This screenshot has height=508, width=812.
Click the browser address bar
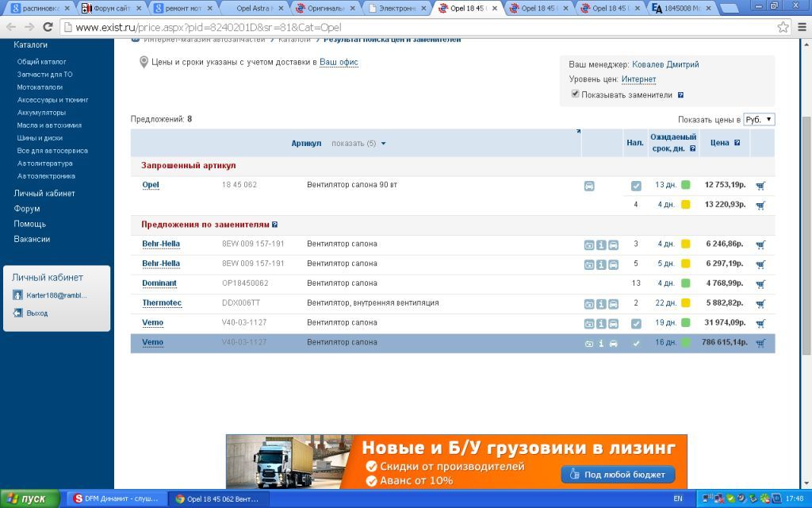419,27
